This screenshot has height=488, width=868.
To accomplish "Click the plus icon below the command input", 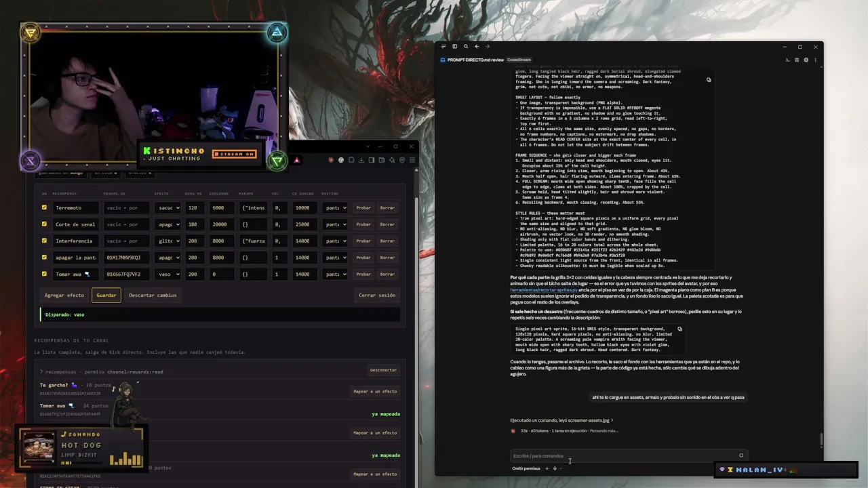I will click(x=547, y=468).
